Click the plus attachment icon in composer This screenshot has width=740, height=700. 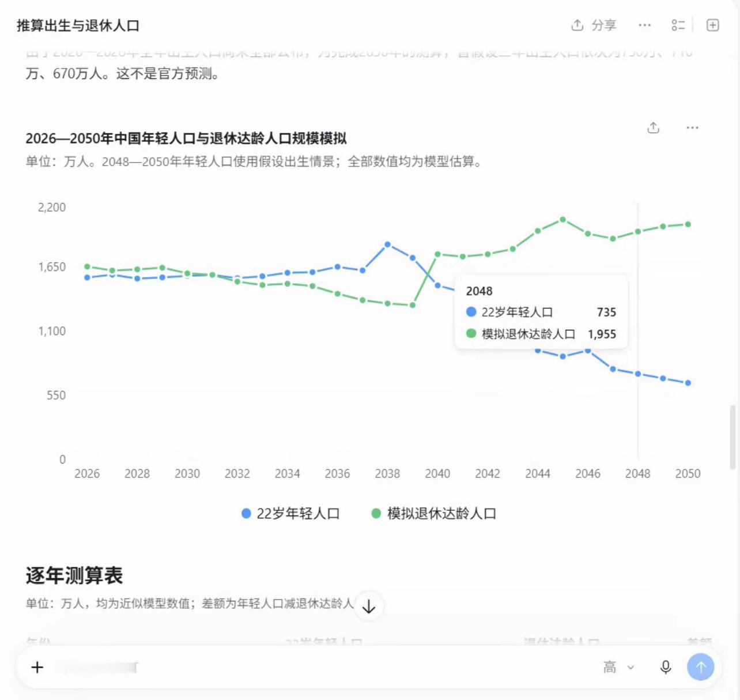pos(37,667)
